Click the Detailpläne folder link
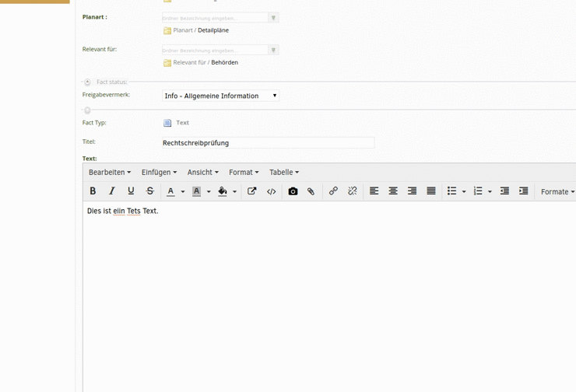 tap(213, 30)
